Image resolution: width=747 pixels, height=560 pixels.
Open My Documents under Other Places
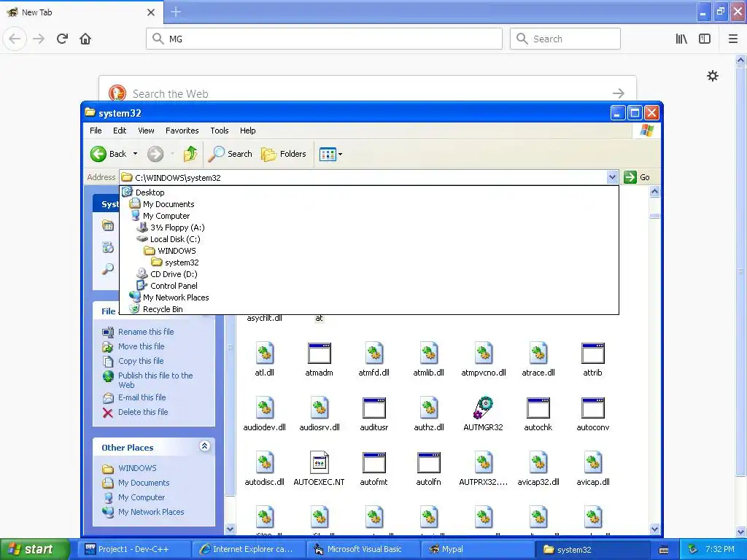click(144, 483)
